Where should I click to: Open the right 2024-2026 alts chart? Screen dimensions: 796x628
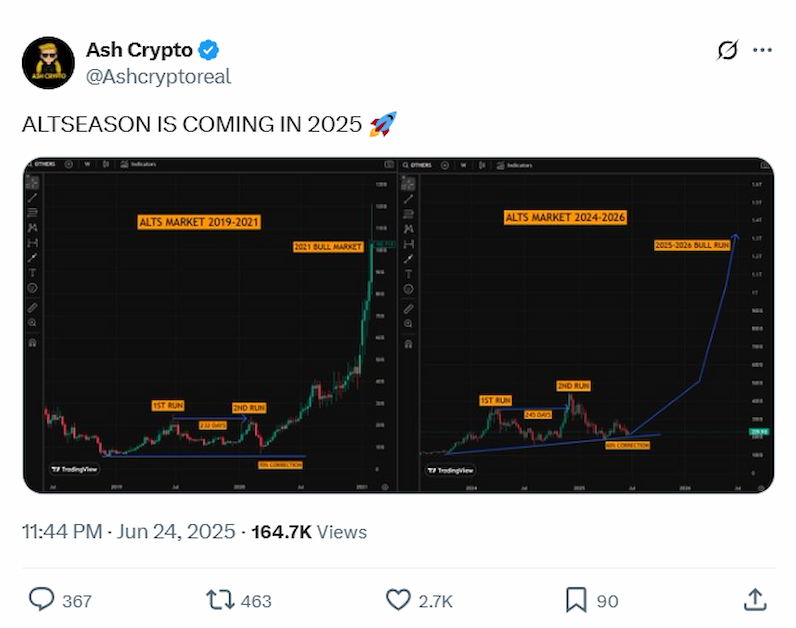click(586, 325)
